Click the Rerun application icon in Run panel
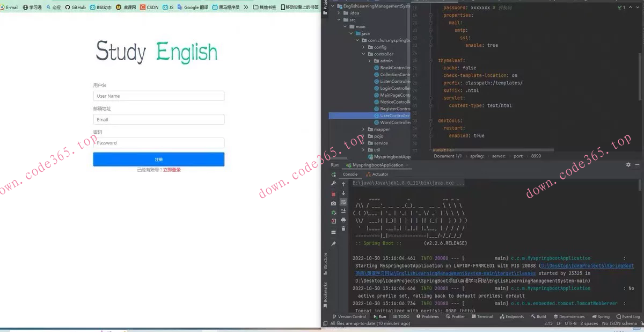This screenshot has width=644, height=332. tap(334, 175)
